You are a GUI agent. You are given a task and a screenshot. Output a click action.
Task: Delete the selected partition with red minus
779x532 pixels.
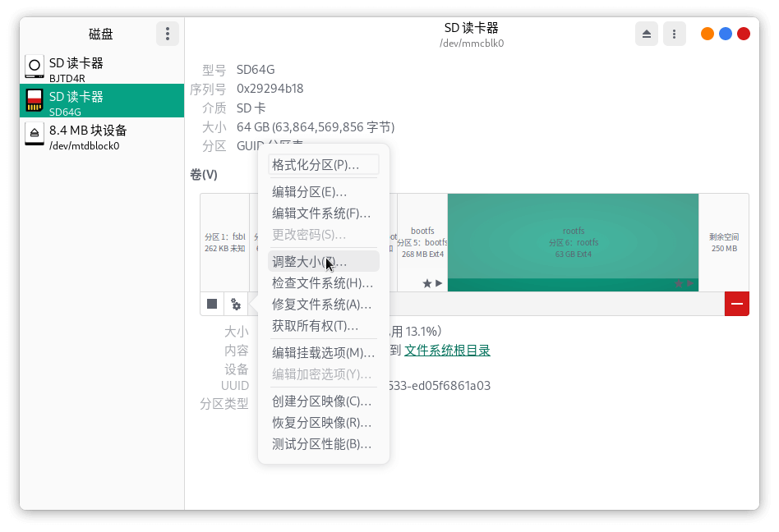[x=736, y=304]
